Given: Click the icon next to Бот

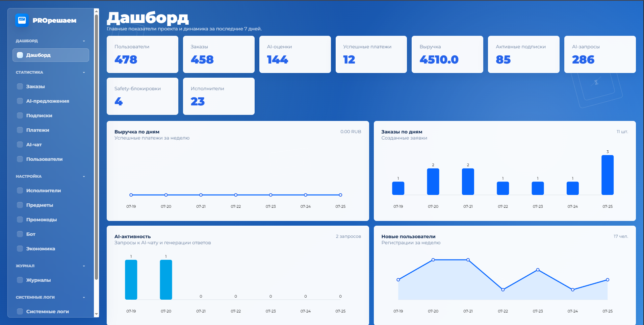Looking at the screenshot, I should [20, 234].
